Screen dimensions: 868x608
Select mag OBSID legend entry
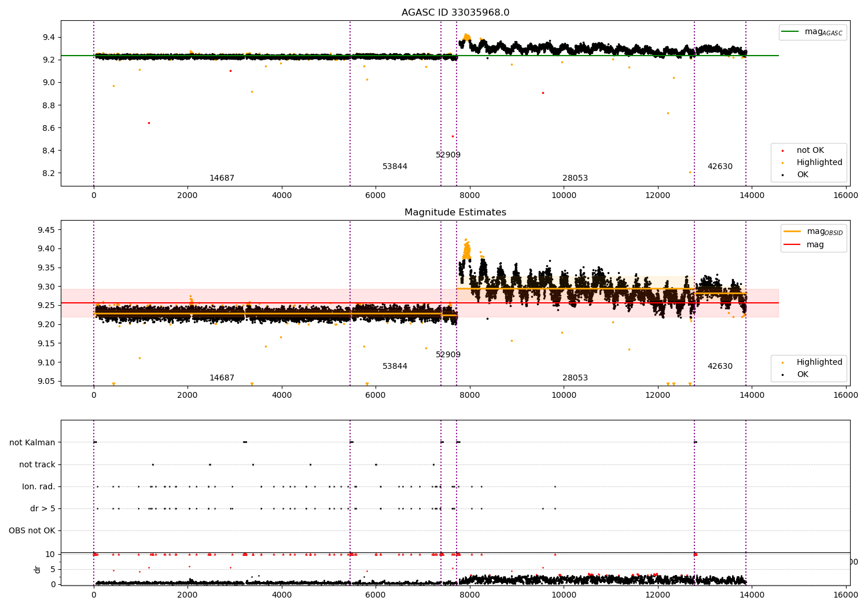814,232
